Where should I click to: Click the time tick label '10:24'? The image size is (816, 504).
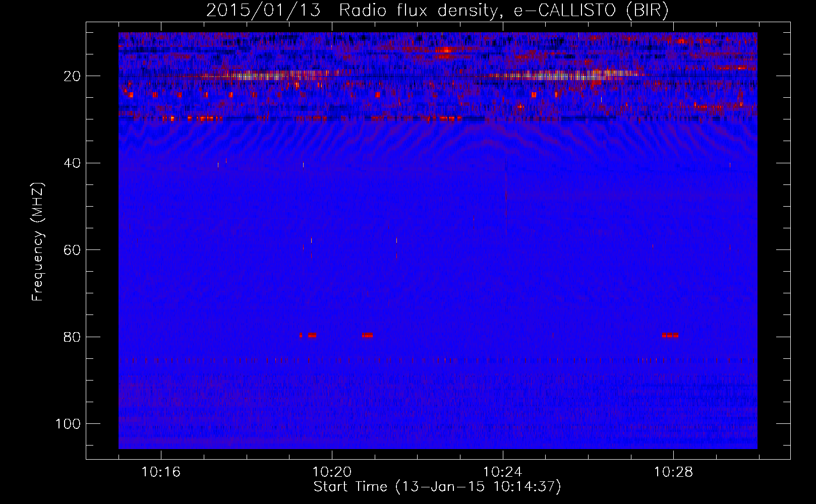tap(503, 472)
